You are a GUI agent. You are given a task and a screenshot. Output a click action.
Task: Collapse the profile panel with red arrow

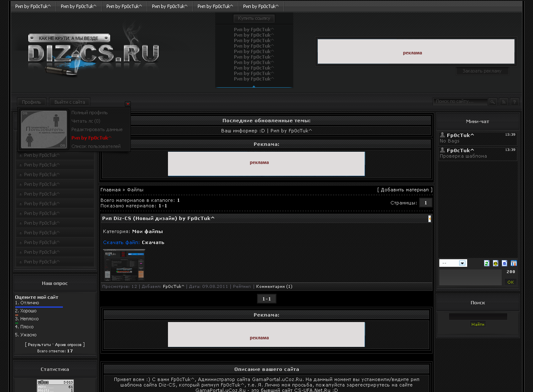[x=128, y=104]
